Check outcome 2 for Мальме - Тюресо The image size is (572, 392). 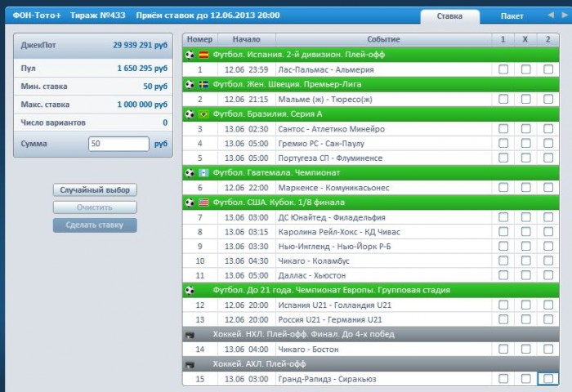(548, 99)
